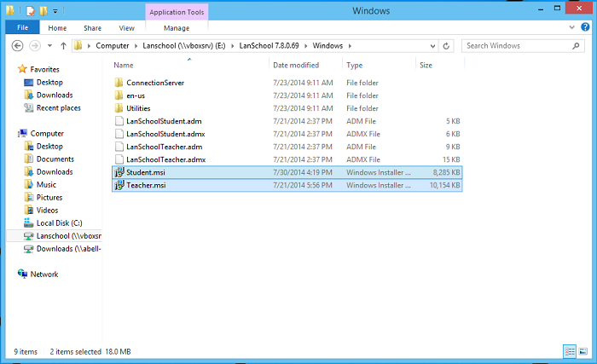
Task: Select the LanSchoolTeacher.admx file icon
Action: point(119,159)
